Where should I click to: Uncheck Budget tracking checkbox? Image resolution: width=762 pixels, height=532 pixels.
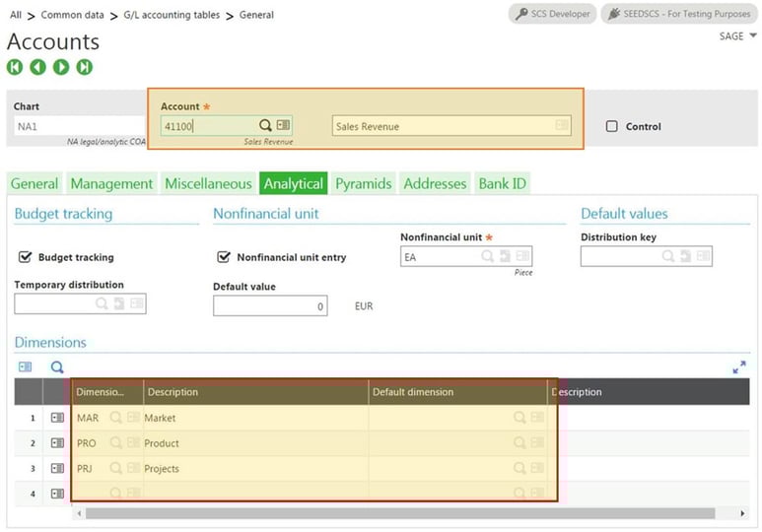25,257
